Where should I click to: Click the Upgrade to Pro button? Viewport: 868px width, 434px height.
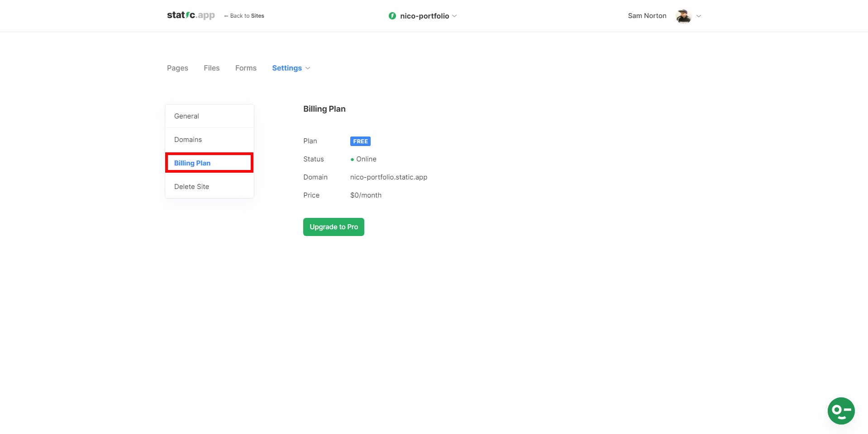pyautogui.click(x=334, y=226)
